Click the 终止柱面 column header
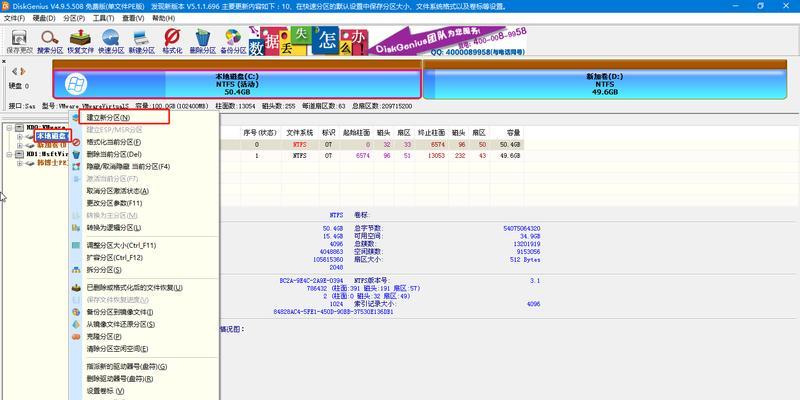This screenshot has width=800, height=400. [x=431, y=133]
